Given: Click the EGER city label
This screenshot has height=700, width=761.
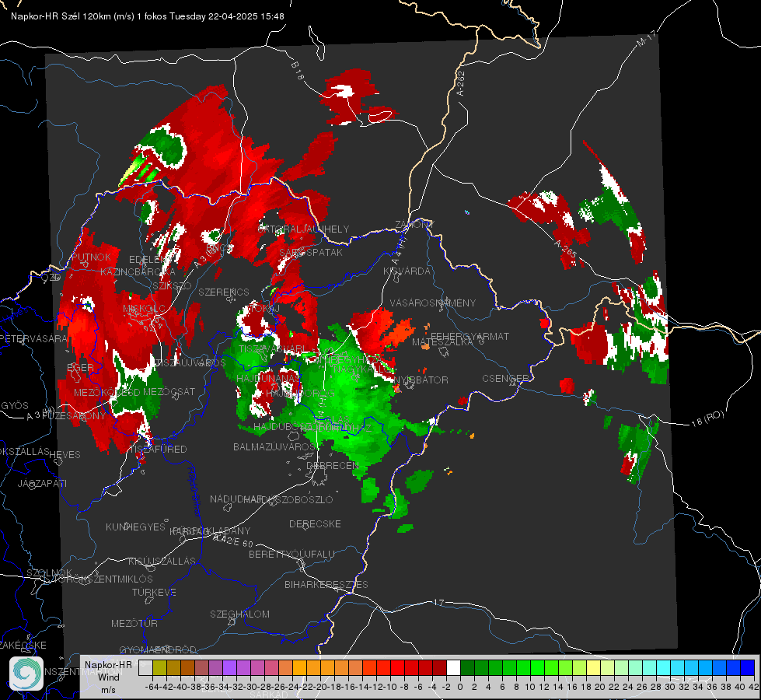Looking at the screenshot, I should pyautogui.click(x=81, y=367).
